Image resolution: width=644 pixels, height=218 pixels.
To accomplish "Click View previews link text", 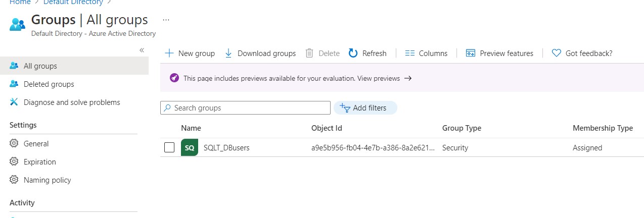I will click(379, 78).
